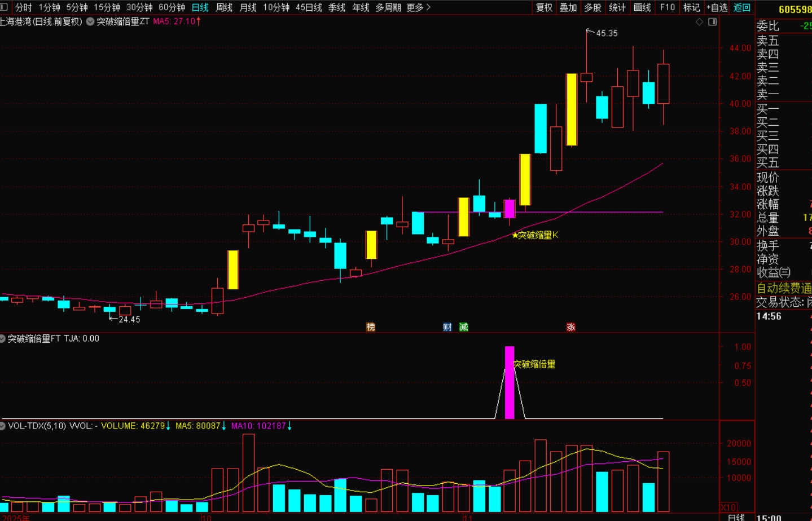This screenshot has height=521, width=812.
Task: Toggle 复权 price adjustment
Action: click(x=544, y=7)
